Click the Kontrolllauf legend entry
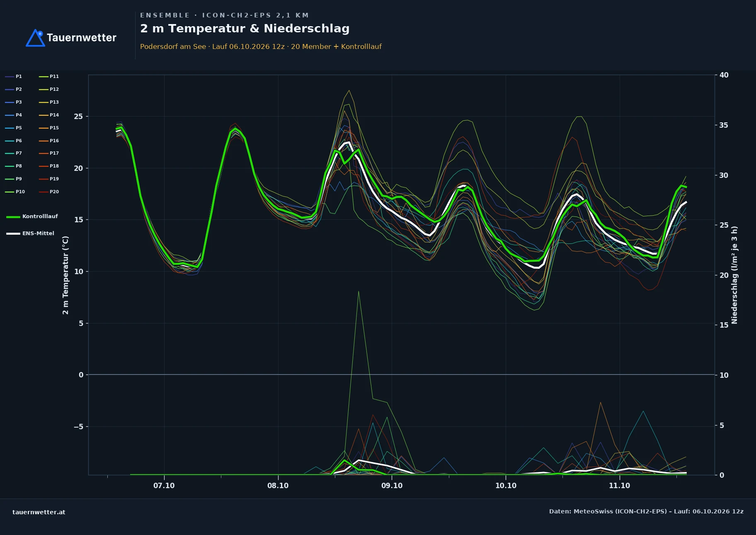Screen dimensions: 756x535 point(32,216)
